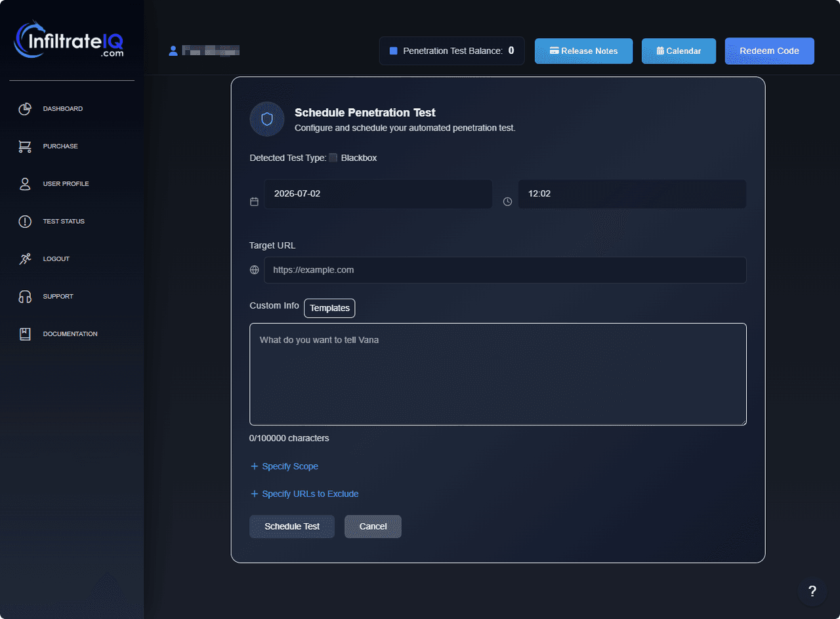The image size is (840, 619).
Task: Click the Penetration Test Balance indicator
Action: point(451,51)
